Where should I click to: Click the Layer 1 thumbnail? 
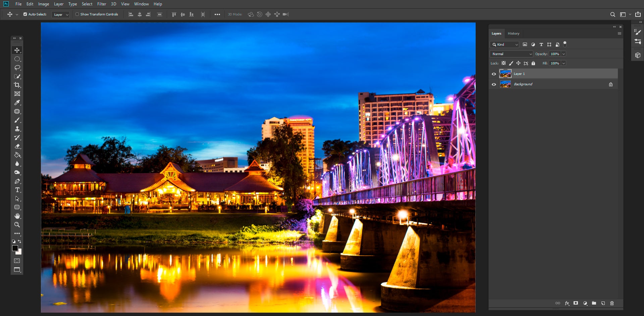505,74
